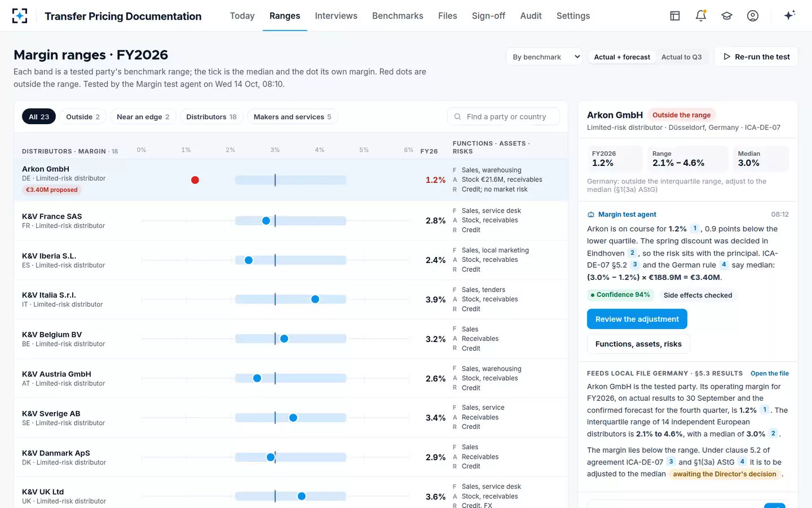Click K&V Italia S.r.l. blue margin dot
The height and width of the screenshot is (508, 812).
tap(315, 299)
